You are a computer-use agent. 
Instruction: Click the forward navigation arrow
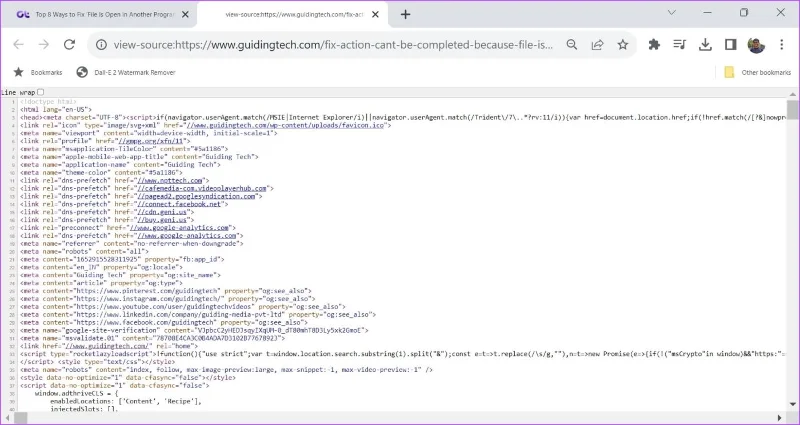(x=44, y=45)
